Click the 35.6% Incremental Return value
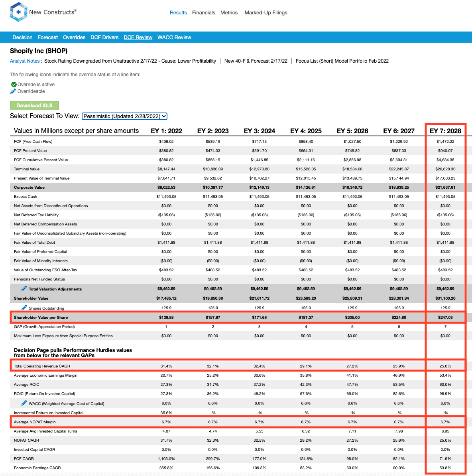The width and height of the screenshot is (472, 476). pyautogui.click(x=167, y=413)
